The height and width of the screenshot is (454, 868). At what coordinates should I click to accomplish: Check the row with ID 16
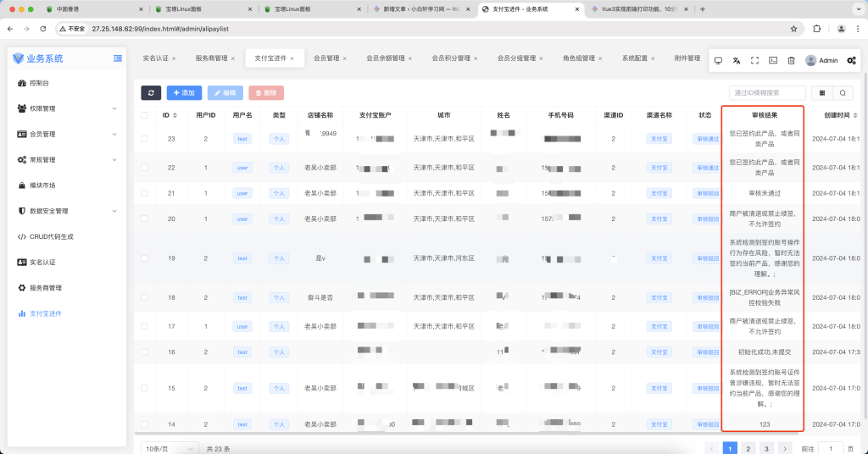144,352
